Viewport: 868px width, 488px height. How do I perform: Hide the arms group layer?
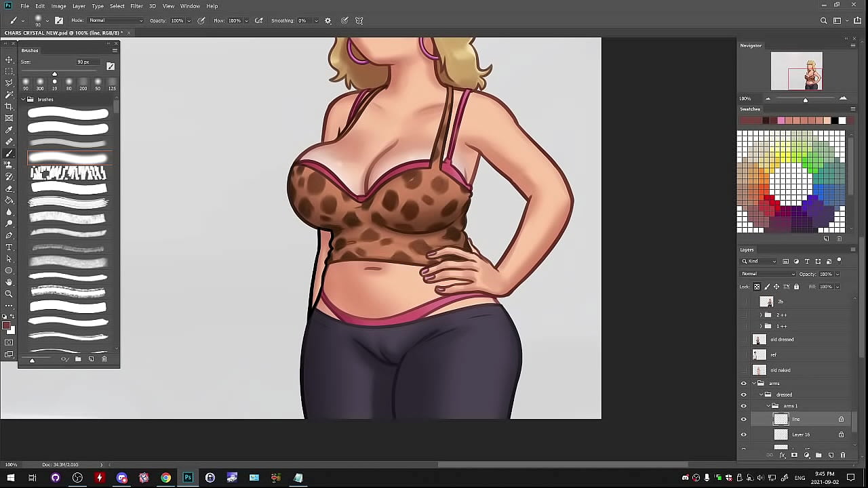tap(743, 384)
